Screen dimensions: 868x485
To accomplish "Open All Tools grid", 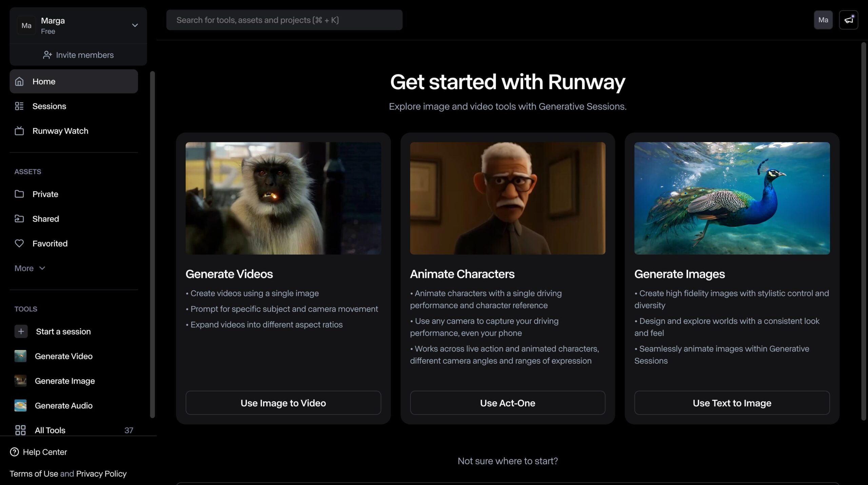I will [x=50, y=430].
